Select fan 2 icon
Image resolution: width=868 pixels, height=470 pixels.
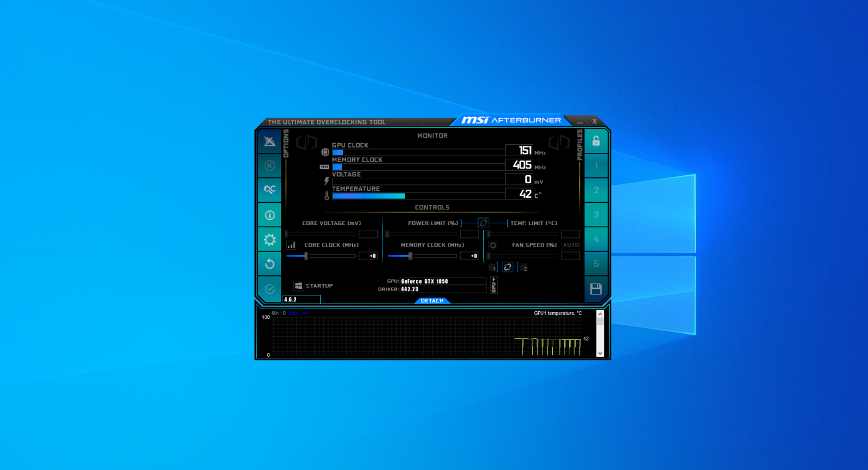(x=523, y=267)
